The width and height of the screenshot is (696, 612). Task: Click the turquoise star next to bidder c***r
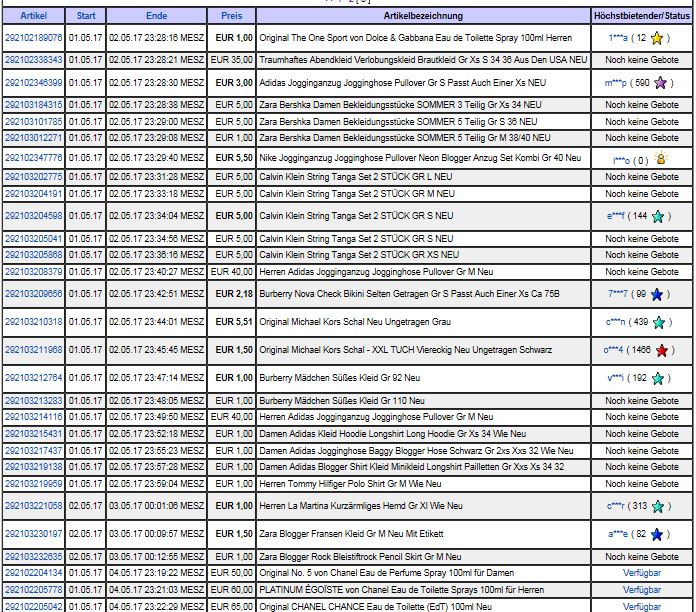(658, 506)
